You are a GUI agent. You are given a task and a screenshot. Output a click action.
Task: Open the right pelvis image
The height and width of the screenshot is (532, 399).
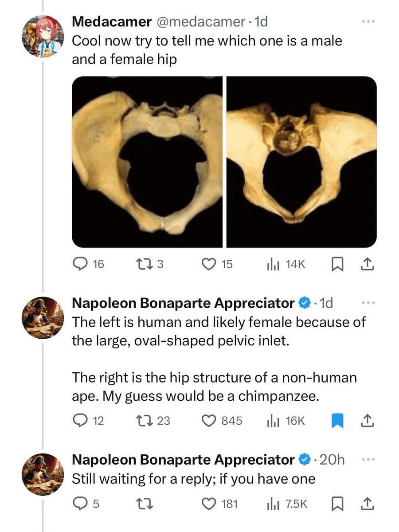(301, 162)
